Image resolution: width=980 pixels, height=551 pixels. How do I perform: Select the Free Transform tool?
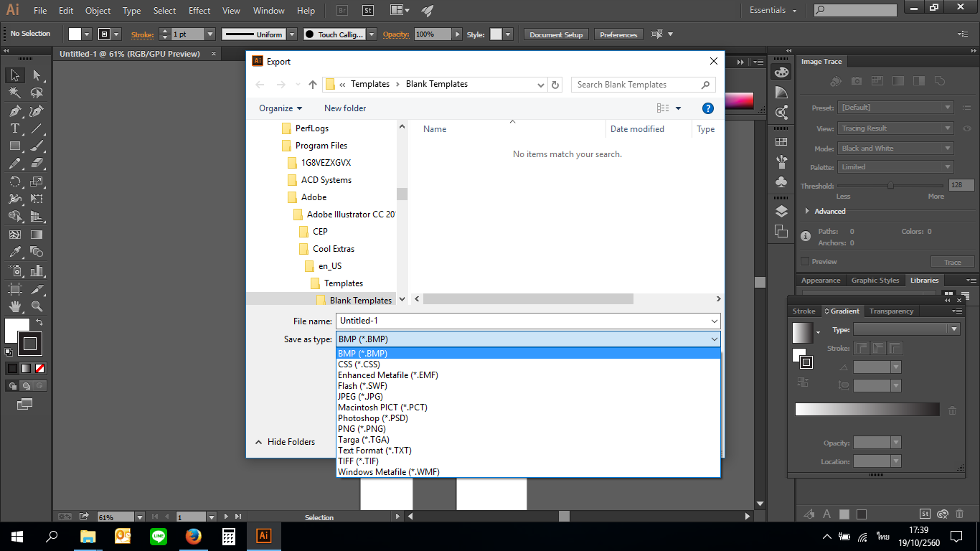point(37,199)
